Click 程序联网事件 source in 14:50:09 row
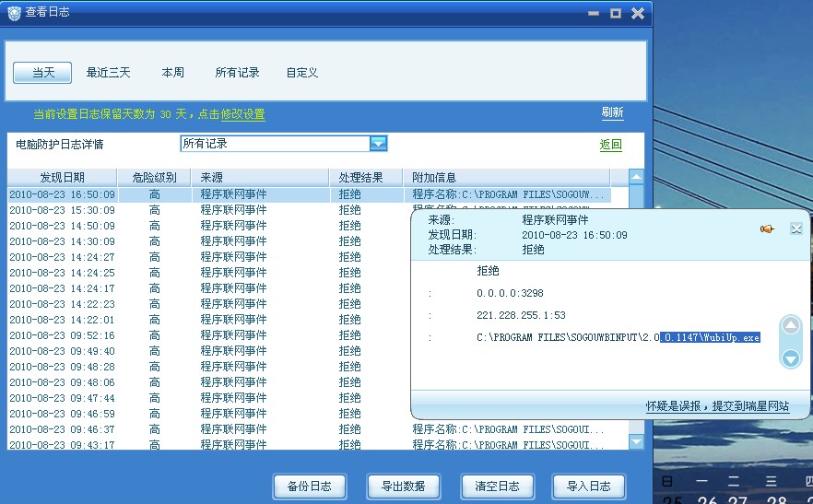 pos(233,226)
